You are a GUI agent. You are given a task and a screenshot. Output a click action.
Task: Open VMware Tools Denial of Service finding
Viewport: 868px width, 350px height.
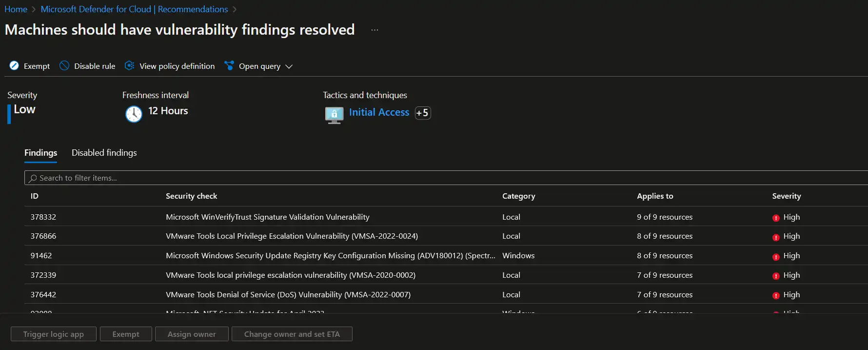(288, 294)
